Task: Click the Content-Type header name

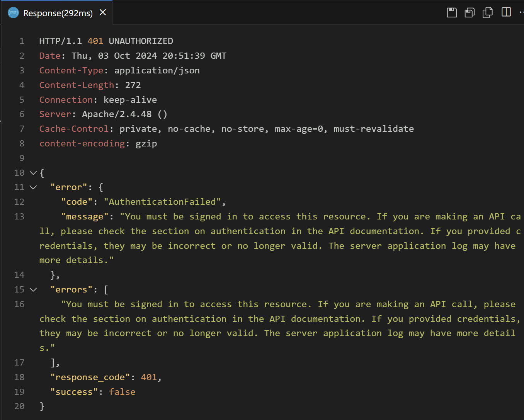Action: [71, 70]
